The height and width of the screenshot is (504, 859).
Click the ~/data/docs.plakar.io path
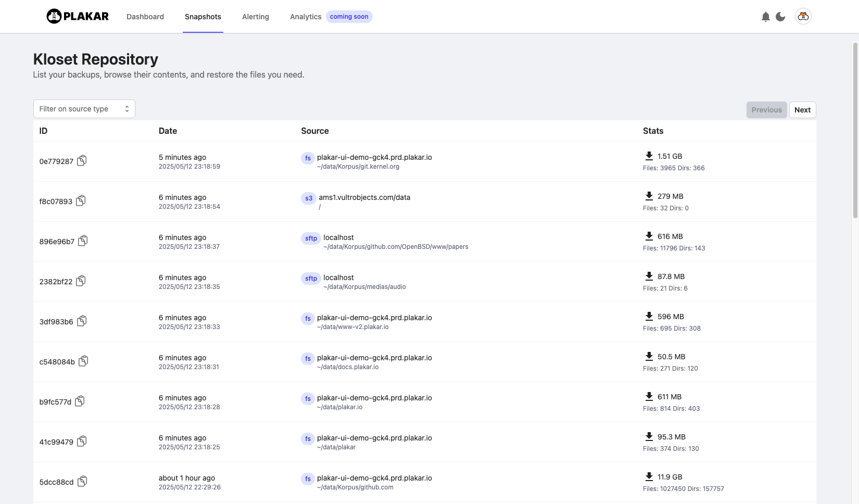[348, 367]
